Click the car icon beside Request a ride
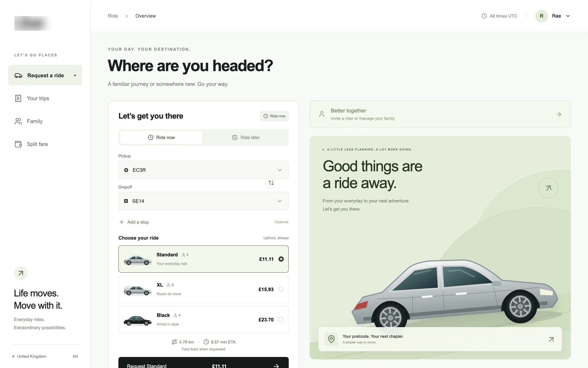This screenshot has width=588, height=368. (x=18, y=75)
